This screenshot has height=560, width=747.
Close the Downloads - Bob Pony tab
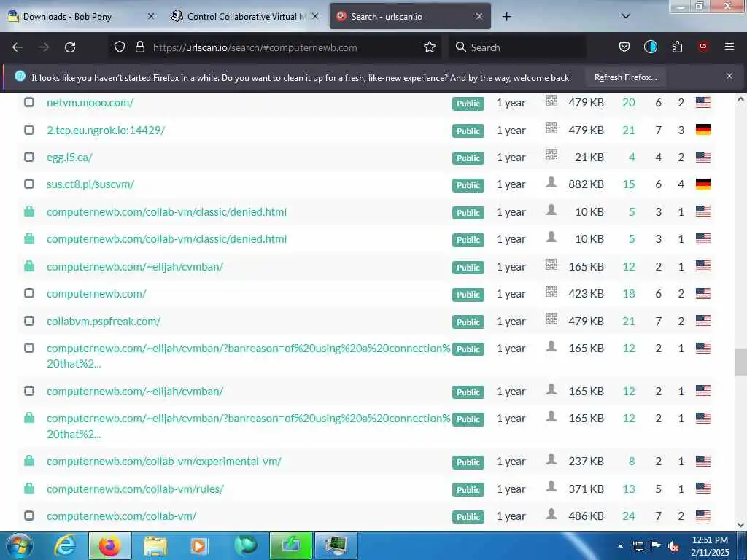click(150, 16)
